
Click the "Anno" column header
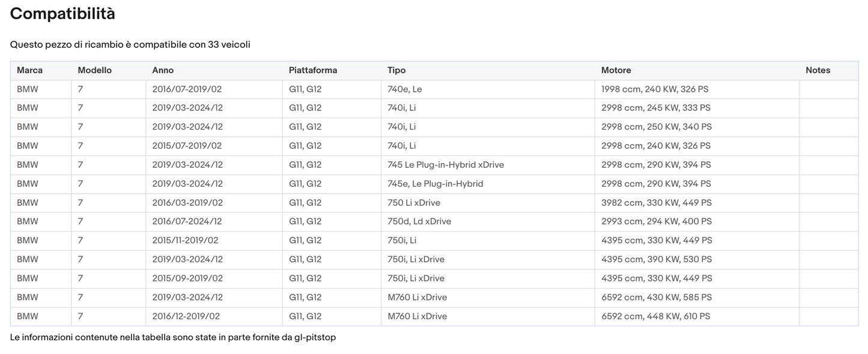[163, 70]
